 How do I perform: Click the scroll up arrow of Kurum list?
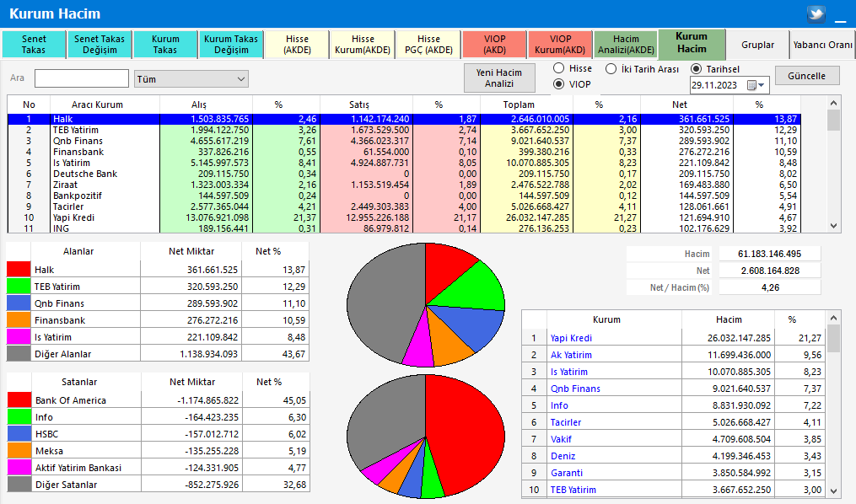click(x=833, y=318)
